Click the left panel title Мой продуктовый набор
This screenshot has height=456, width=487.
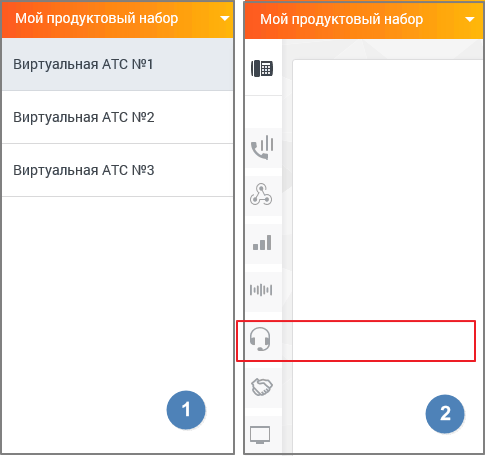tap(97, 19)
